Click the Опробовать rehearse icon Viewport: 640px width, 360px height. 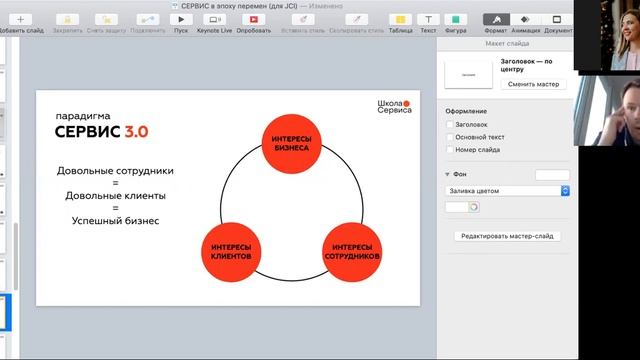[x=253, y=19]
